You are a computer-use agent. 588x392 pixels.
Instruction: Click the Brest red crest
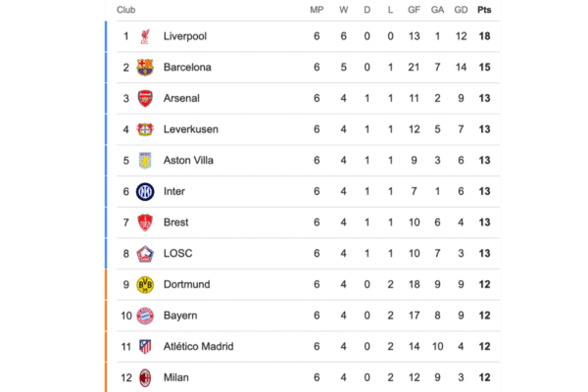[x=145, y=222]
